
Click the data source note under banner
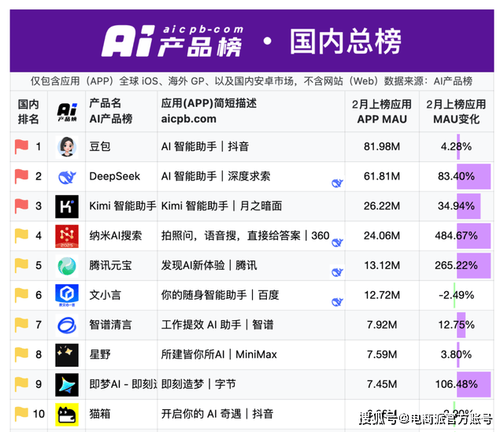point(252,81)
